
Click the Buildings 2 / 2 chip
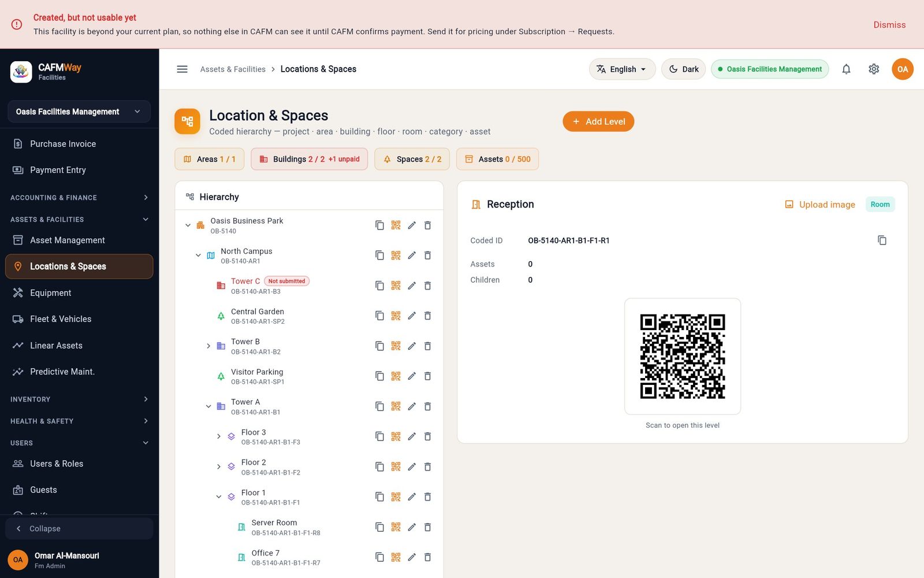pos(310,159)
